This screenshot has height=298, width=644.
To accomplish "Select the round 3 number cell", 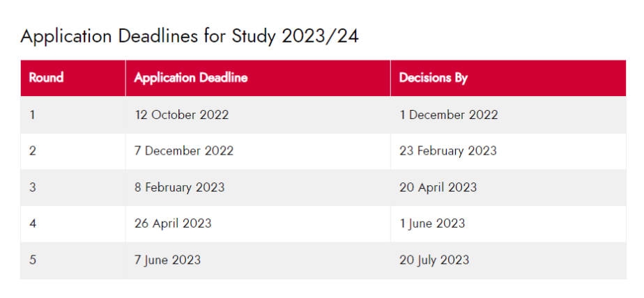I will (33, 187).
